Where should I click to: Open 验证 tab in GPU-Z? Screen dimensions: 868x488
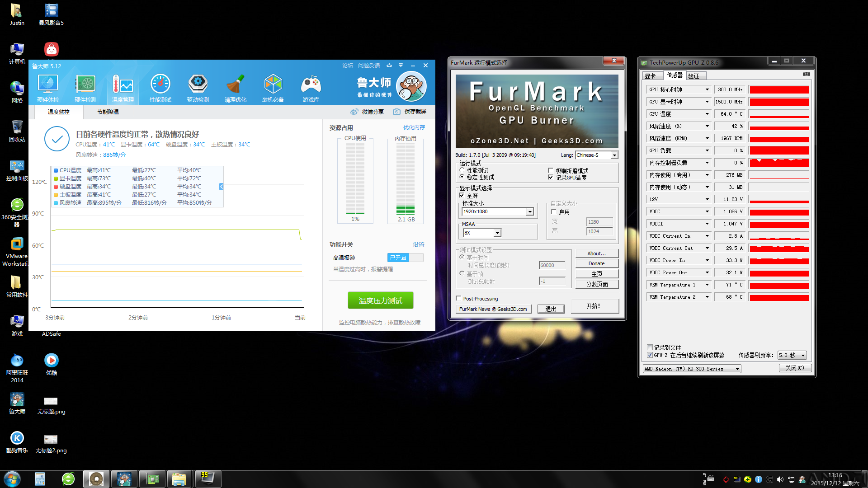(x=695, y=76)
